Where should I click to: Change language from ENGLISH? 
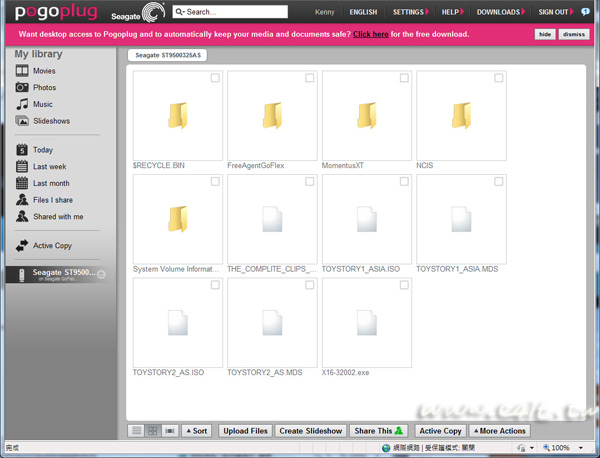(x=363, y=12)
